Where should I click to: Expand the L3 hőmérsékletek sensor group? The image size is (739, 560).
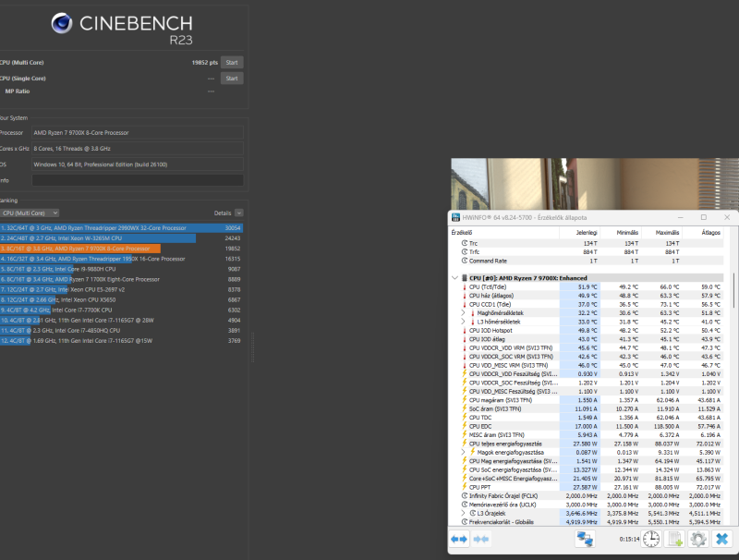(x=463, y=322)
